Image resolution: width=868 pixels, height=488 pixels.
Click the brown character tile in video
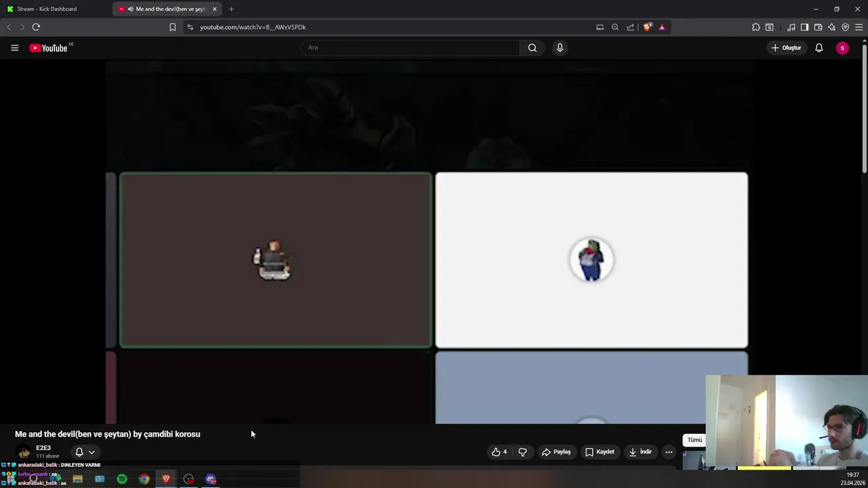coord(275,260)
